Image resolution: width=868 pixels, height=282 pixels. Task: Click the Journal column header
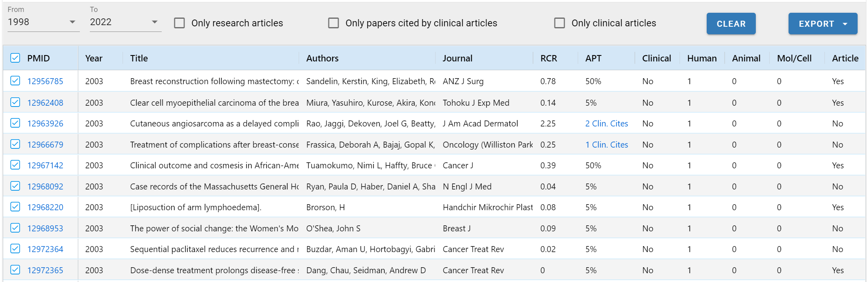(457, 58)
